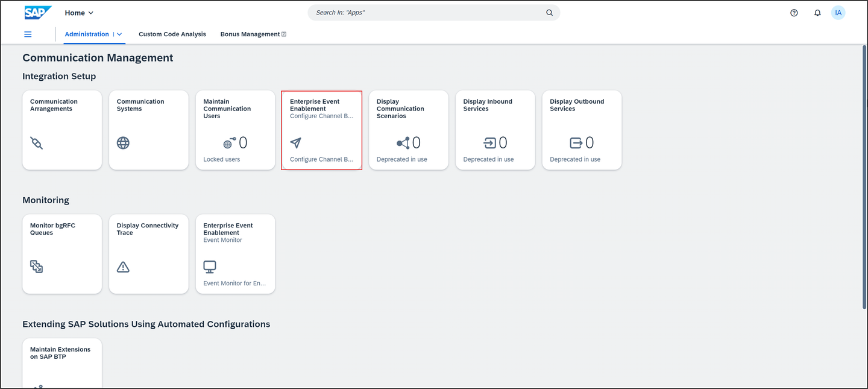Expand the Administration tab chevron
The height and width of the screenshot is (389, 868).
click(x=119, y=34)
